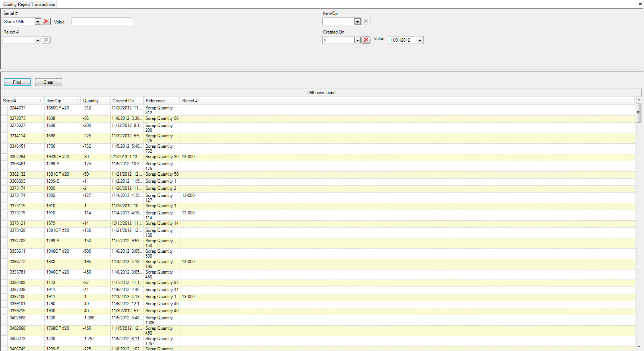Select row with serial 3382708
This screenshot has width=644, height=351.
click(318, 243)
